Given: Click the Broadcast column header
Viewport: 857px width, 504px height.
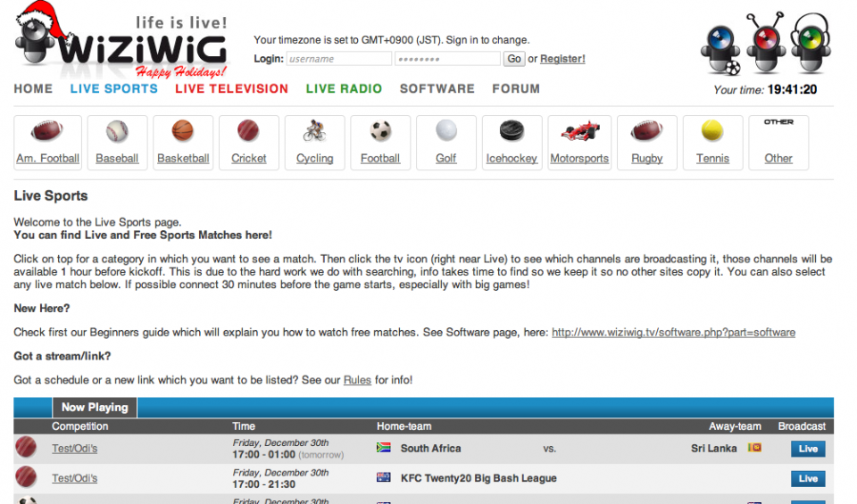Looking at the screenshot, I should tap(802, 426).
